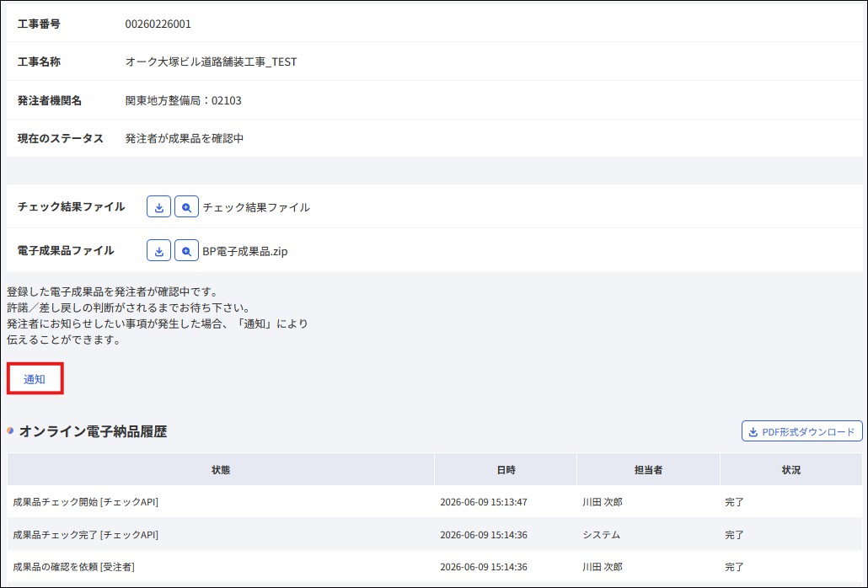Click 工事名称 オーク大塚ビル道路舗装工事_TEST
Viewport: 868px width, 588px height.
coord(211,62)
